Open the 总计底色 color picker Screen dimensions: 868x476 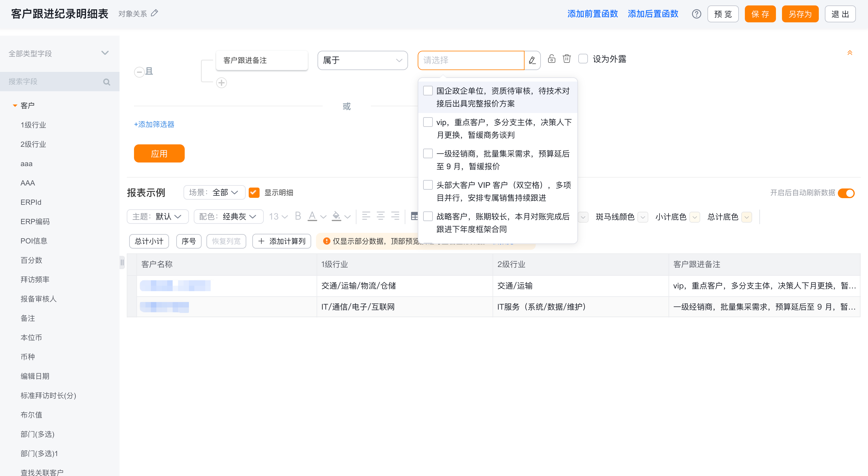[746, 217]
